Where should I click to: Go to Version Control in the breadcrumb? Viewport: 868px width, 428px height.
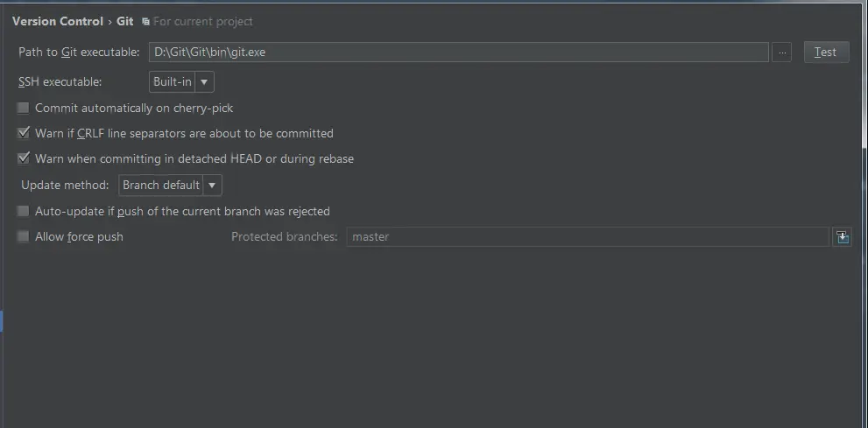pyautogui.click(x=58, y=21)
